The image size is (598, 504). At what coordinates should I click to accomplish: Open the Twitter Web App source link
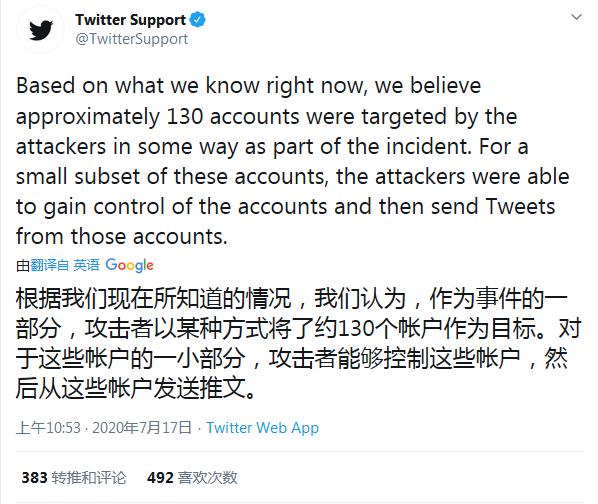[263, 428]
